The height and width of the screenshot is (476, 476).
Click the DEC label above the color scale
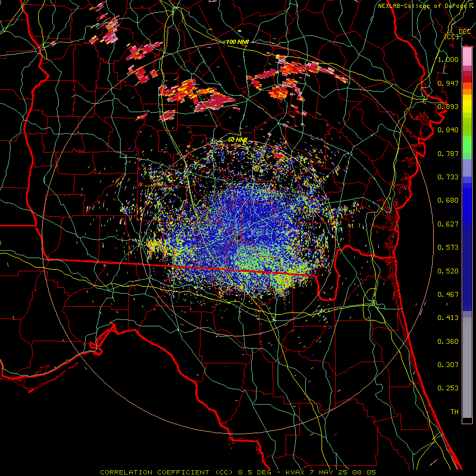464,32
